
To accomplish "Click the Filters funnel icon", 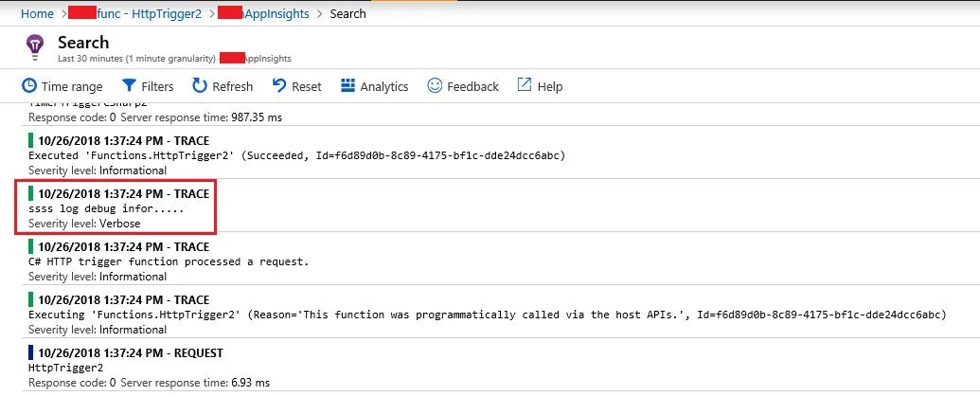I will tap(130, 86).
